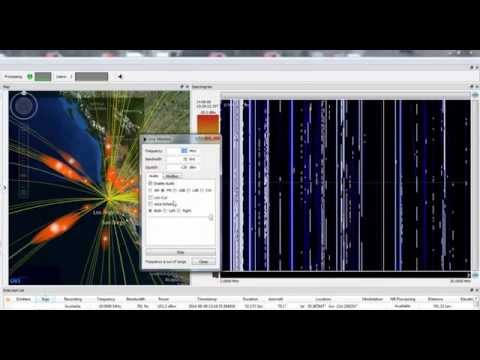Click the Close button in tuner dialog
Image resolution: width=480 pixels, height=360 pixels.
(203, 262)
